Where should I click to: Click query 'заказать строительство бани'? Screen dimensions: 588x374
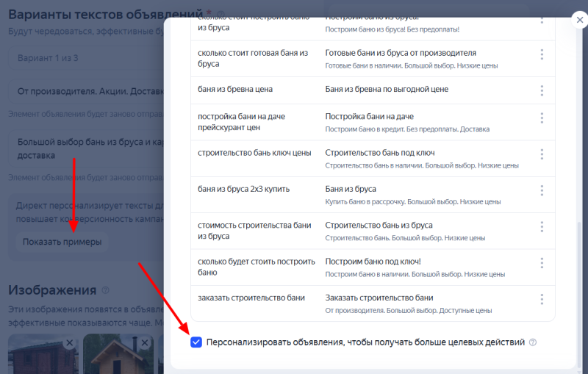[251, 298]
